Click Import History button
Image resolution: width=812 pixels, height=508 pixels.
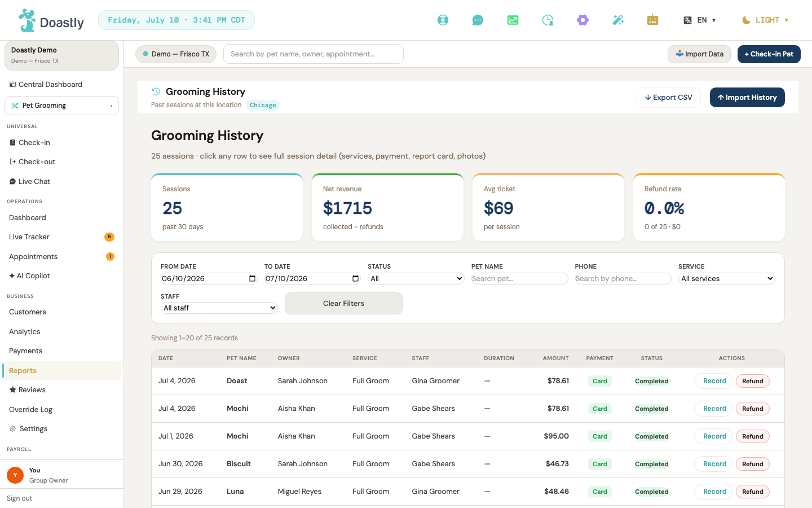pyautogui.click(x=747, y=98)
